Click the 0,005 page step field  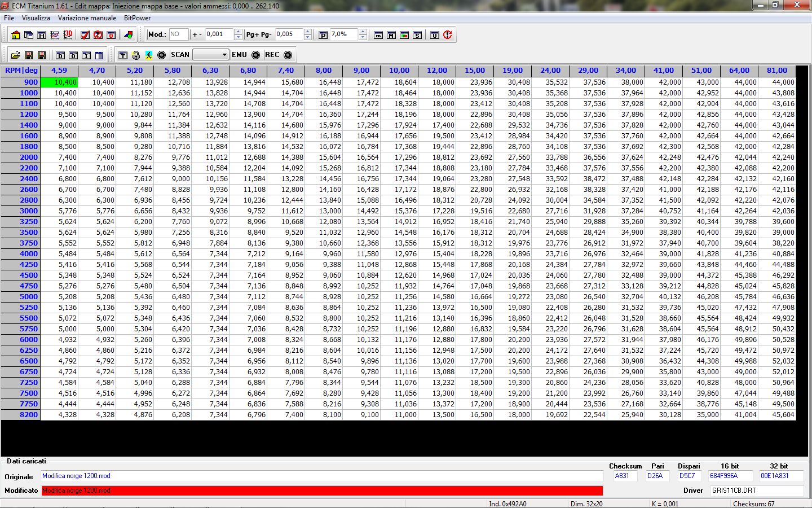click(x=289, y=34)
